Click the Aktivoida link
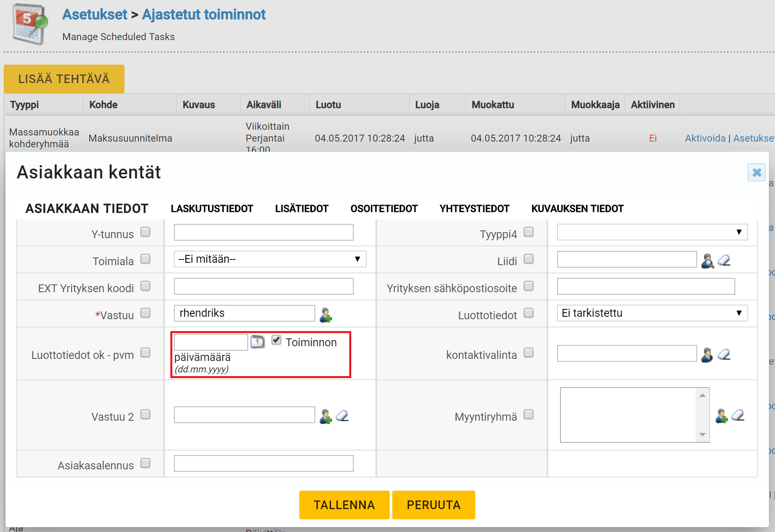The image size is (775, 532). pyautogui.click(x=705, y=138)
